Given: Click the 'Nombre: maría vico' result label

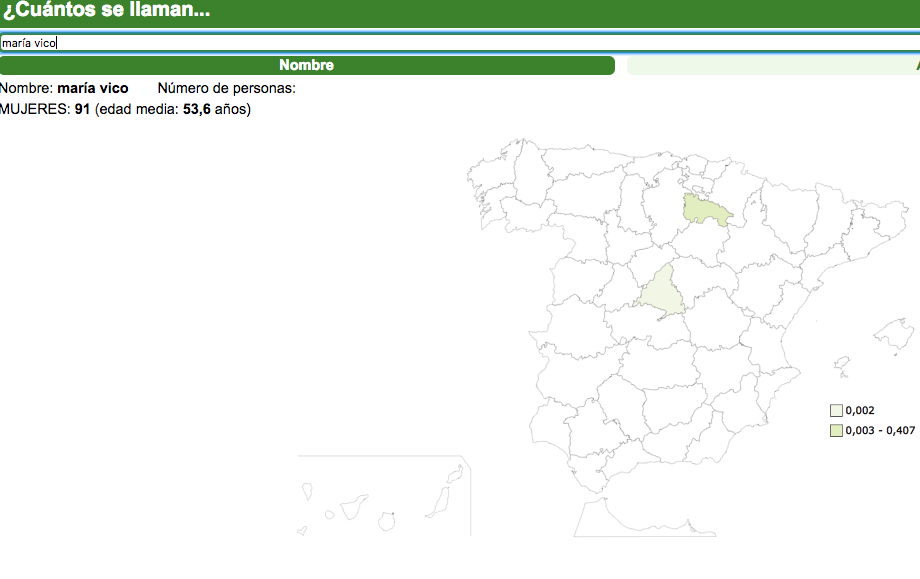Looking at the screenshot, I should tap(64, 88).
